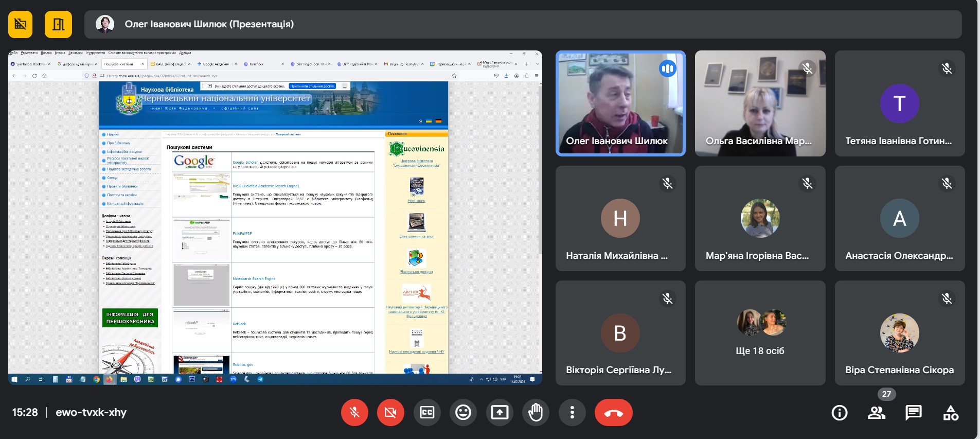Open the chat with everyone panel
980x439 pixels.
tap(914, 412)
